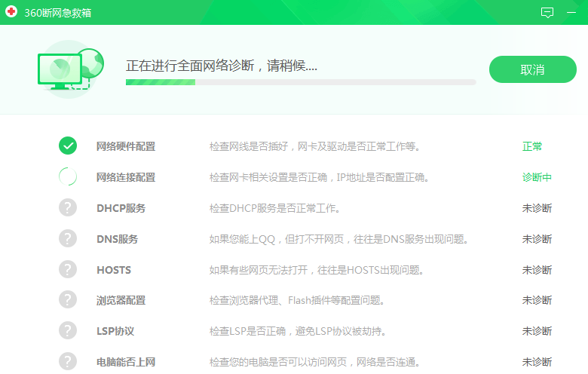Open the feedback message icon in title bar

[x=547, y=13]
